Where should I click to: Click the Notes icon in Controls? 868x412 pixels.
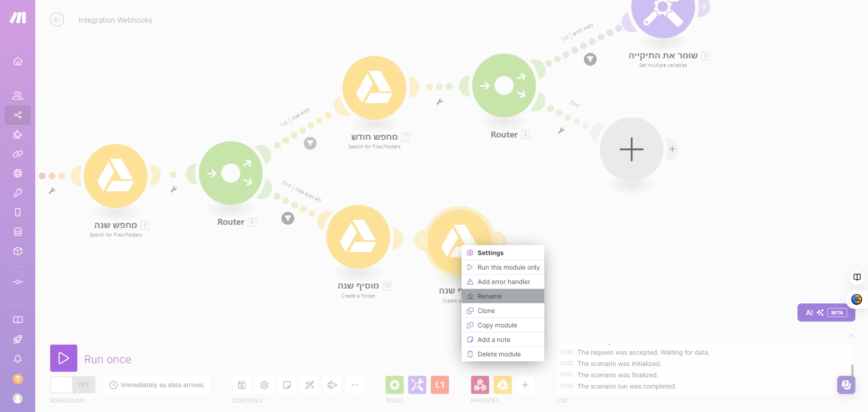[287, 385]
